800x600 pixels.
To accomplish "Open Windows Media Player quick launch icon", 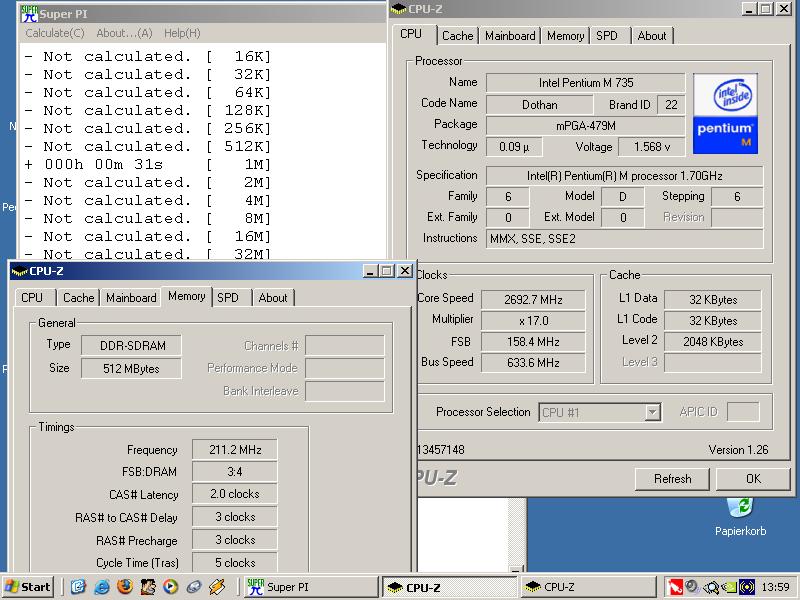I will (171, 587).
